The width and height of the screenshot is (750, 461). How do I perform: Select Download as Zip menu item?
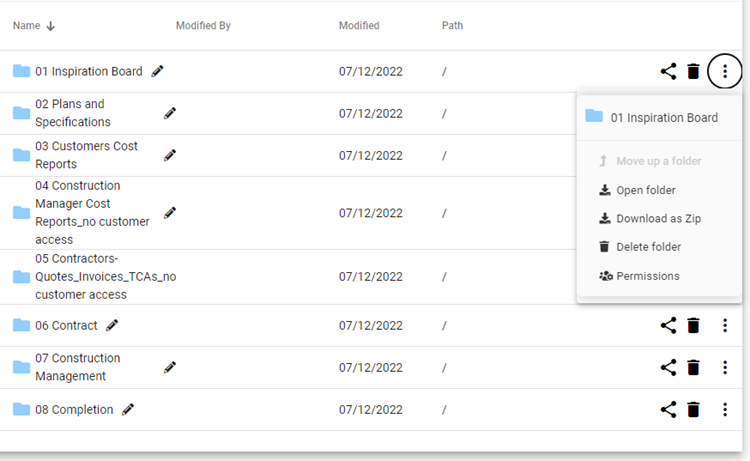click(658, 218)
